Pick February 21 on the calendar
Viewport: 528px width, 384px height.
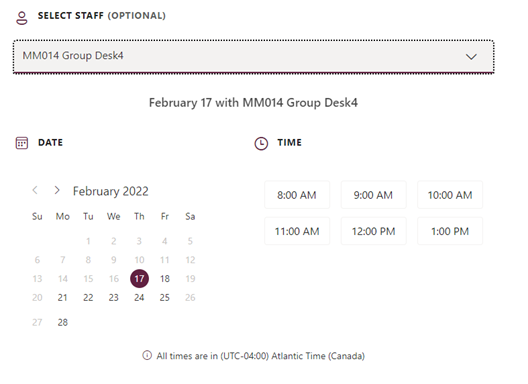[x=63, y=297]
